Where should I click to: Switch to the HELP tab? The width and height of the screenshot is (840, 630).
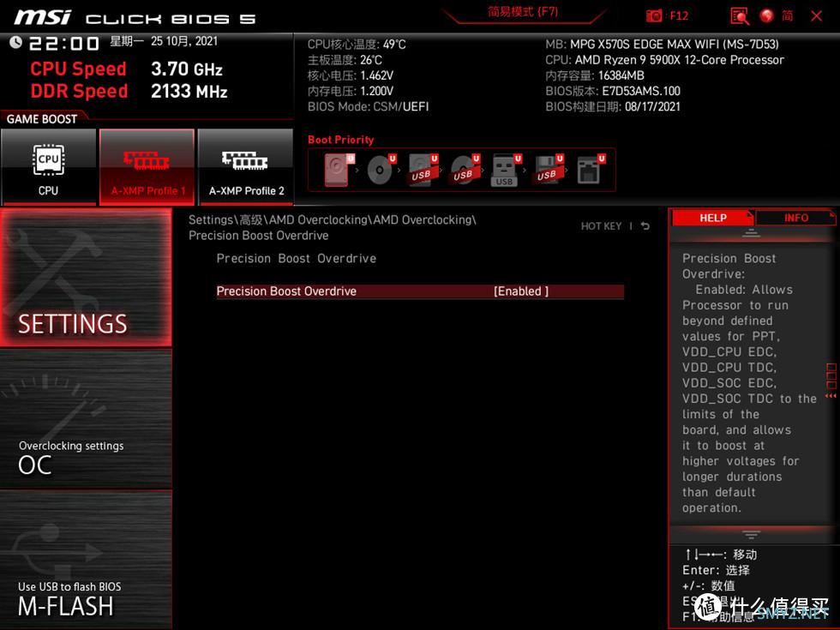pos(712,218)
